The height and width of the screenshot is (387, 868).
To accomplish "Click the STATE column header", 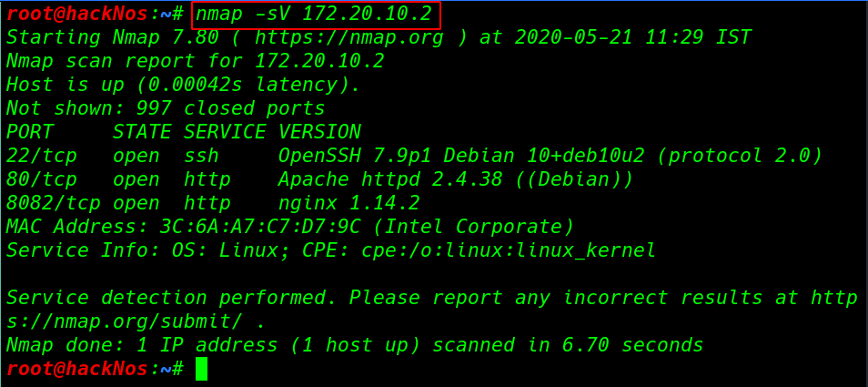I will (142, 132).
